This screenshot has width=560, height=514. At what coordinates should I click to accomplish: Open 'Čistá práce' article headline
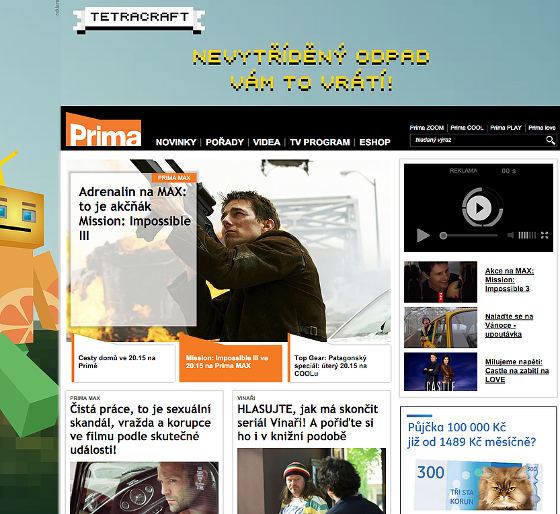[140, 429]
